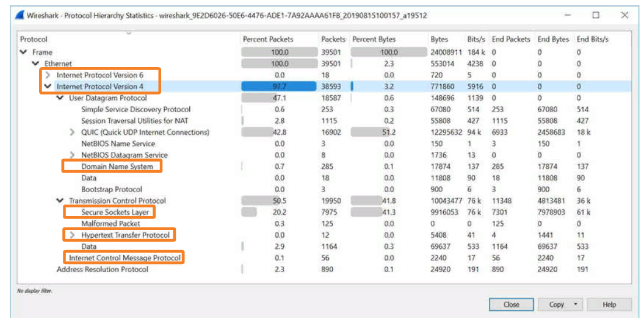Select the Domain Name System row

(x=324, y=167)
